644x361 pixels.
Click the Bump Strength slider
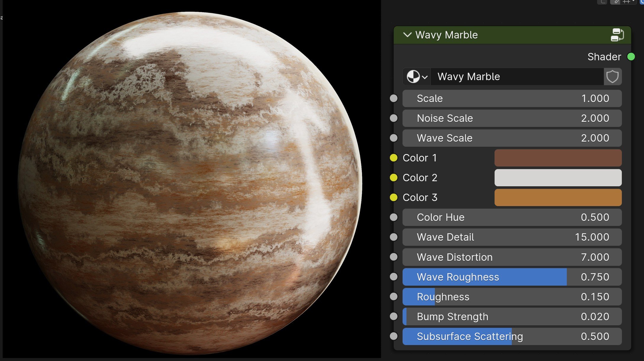512,317
